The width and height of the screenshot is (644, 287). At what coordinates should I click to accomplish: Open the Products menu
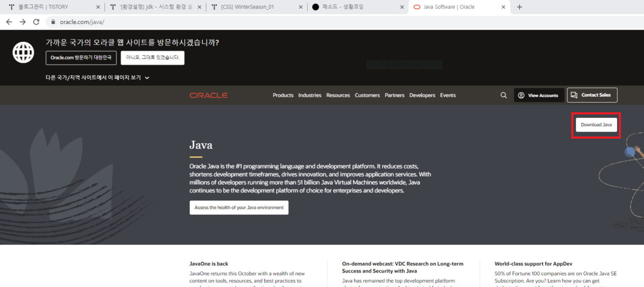283,95
